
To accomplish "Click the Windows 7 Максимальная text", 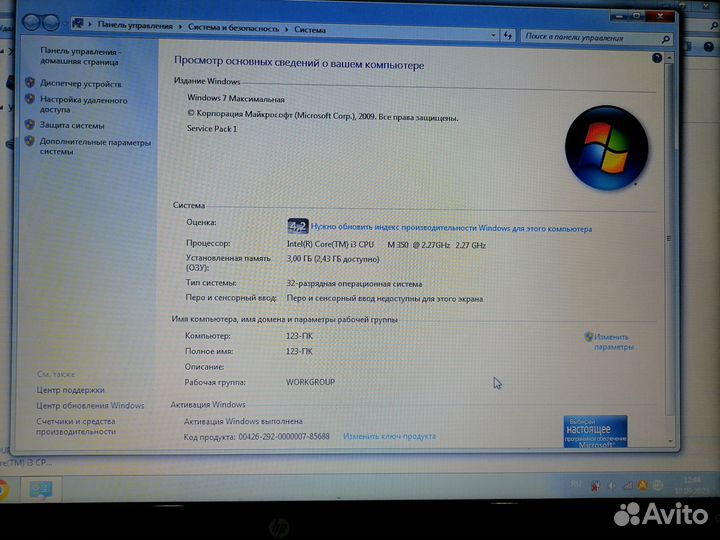I will (236, 98).
